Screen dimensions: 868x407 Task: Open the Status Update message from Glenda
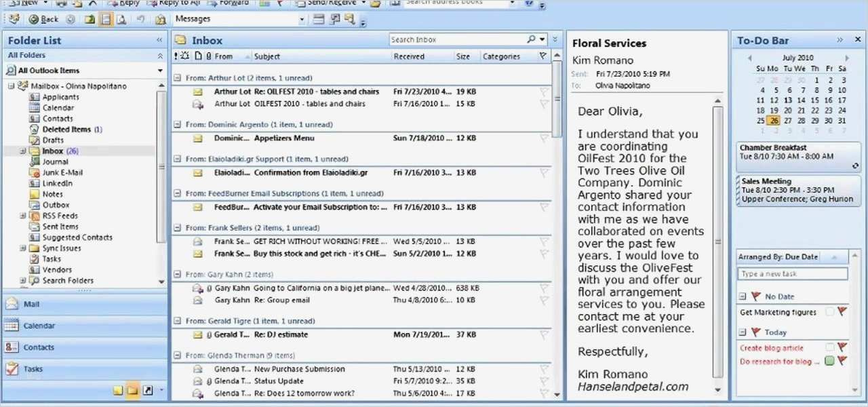[x=361, y=381]
